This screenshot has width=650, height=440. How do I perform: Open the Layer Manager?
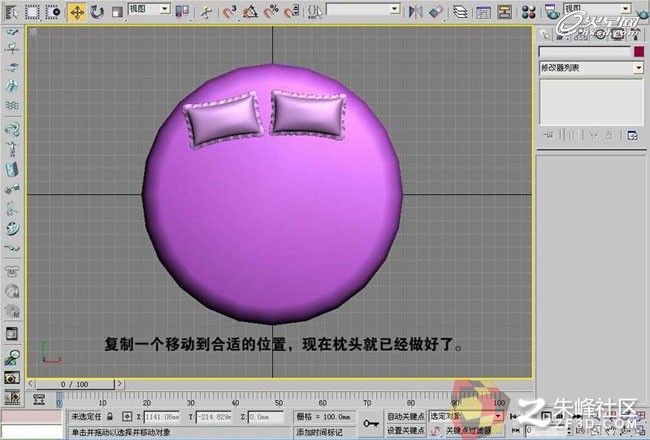[460, 12]
